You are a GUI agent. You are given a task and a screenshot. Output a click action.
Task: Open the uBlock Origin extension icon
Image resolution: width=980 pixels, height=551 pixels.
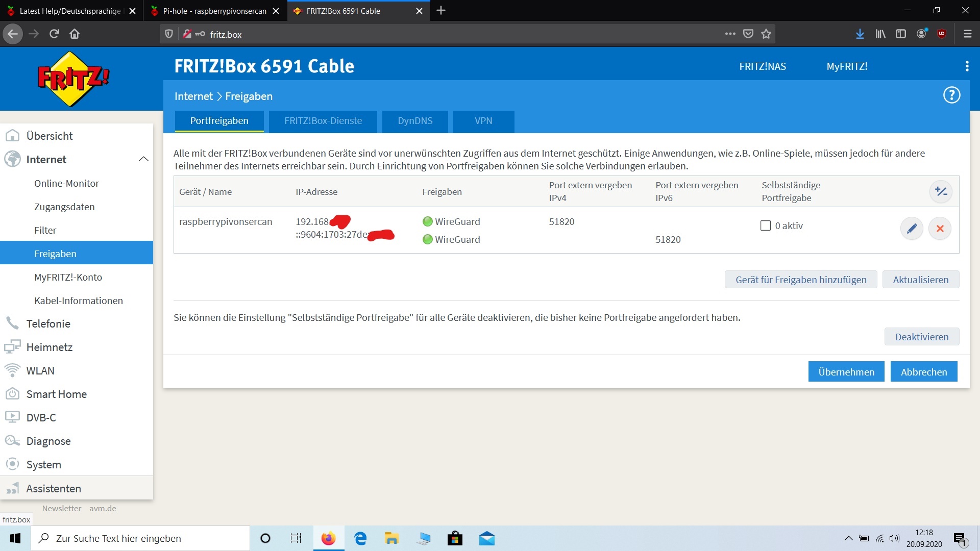(942, 34)
